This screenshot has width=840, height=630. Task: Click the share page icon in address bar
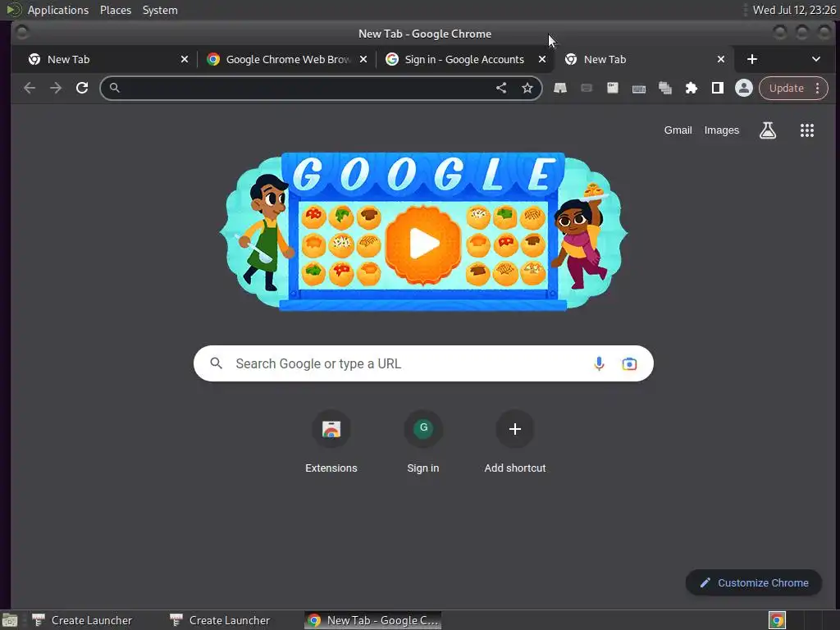coord(501,88)
